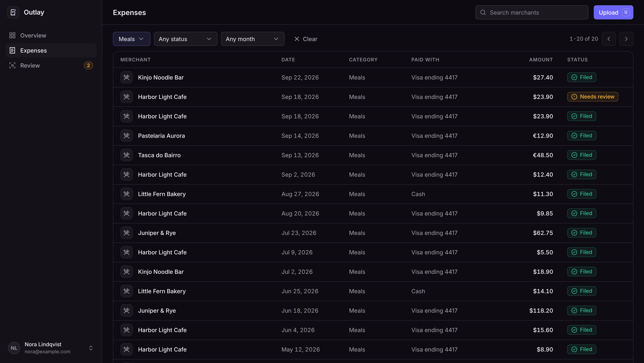Click the meal icon on Harbor Light Cafe May 12 row
Screen dimensions: 644x363
click(127, 349)
